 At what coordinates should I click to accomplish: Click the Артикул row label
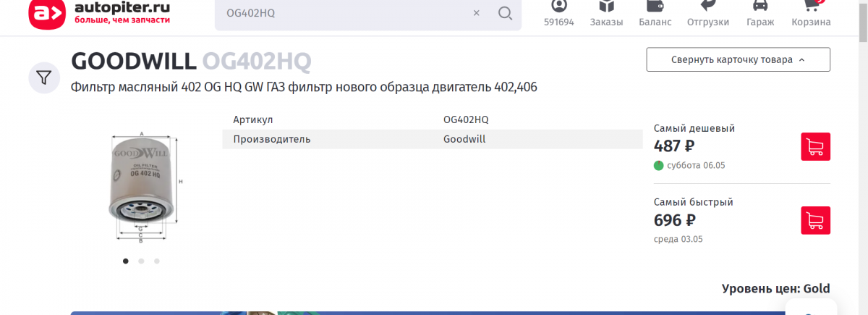[x=253, y=119]
